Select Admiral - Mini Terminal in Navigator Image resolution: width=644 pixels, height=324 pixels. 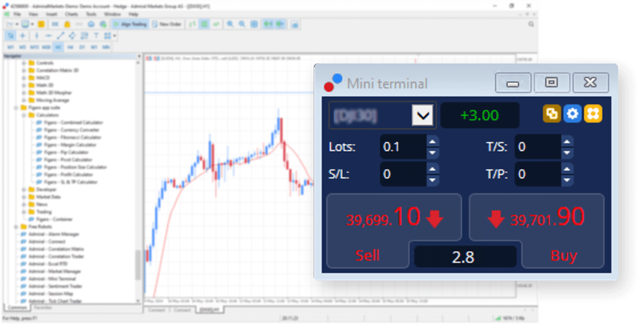click(x=52, y=279)
